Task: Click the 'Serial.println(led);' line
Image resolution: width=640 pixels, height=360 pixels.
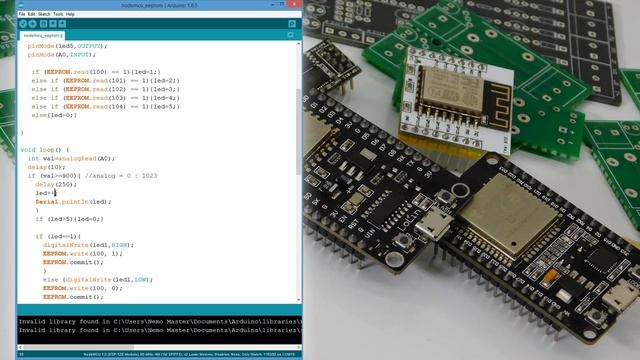Action: 73,202
